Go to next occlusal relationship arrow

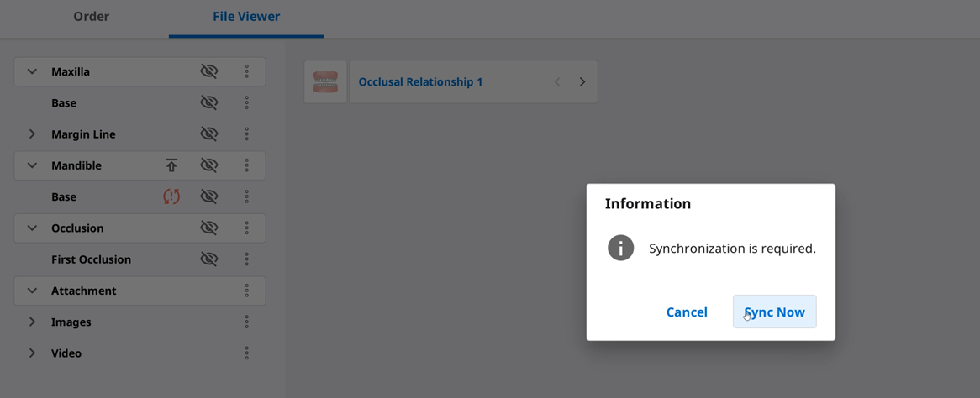click(x=582, y=81)
